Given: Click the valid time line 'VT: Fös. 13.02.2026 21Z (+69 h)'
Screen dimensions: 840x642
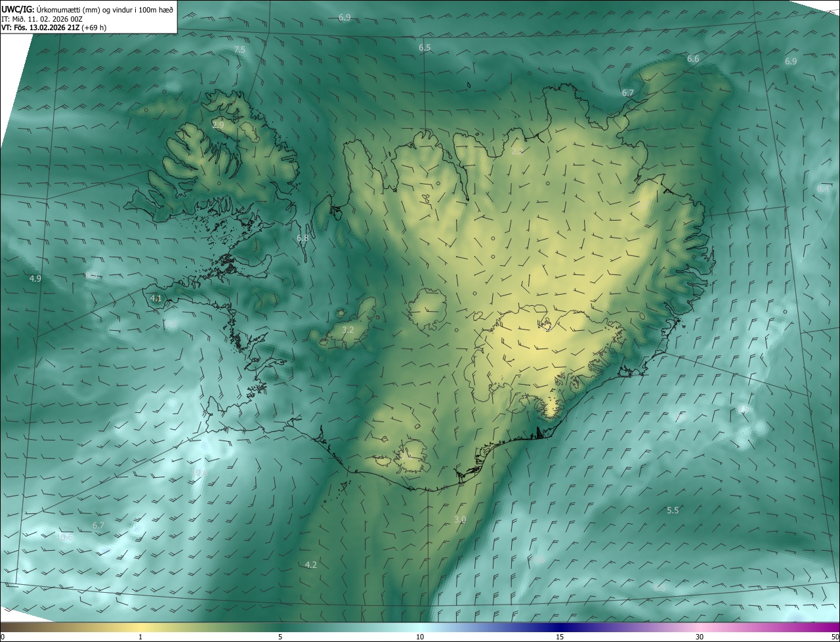Looking at the screenshot, I should 54,28.
